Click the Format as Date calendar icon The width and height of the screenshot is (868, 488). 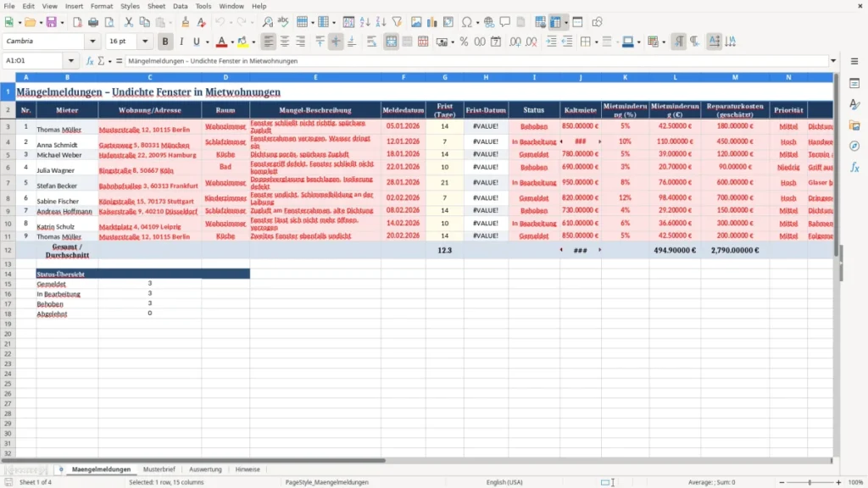[x=496, y=42]
